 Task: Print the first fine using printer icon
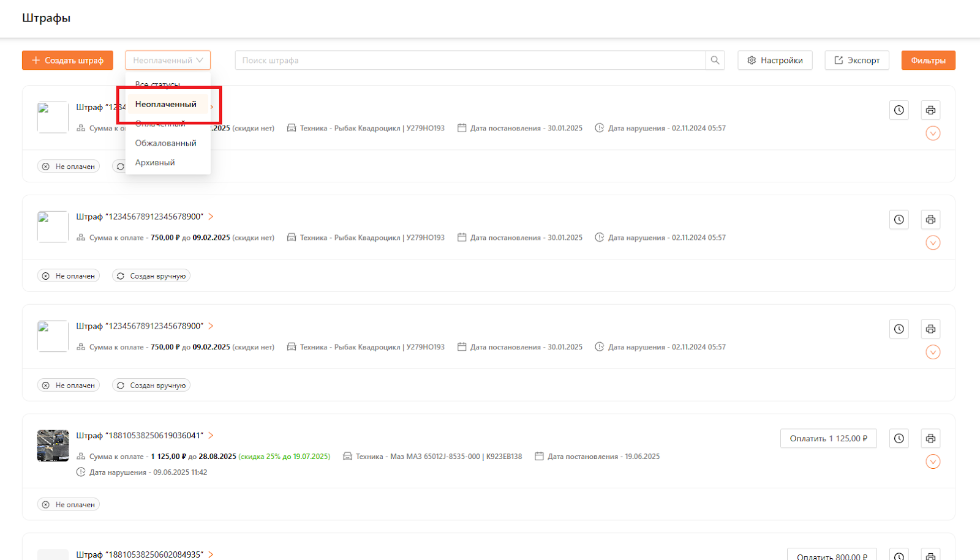coord(930,110)
